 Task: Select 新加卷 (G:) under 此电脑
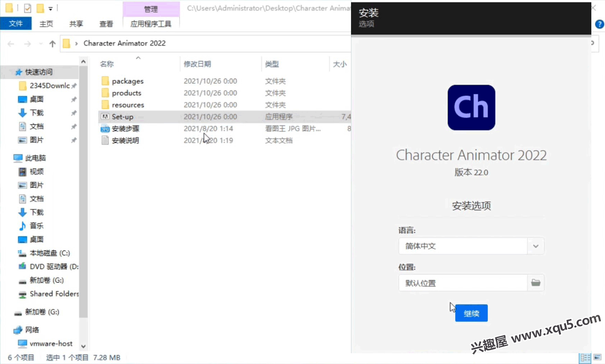[x=47, y=280]
